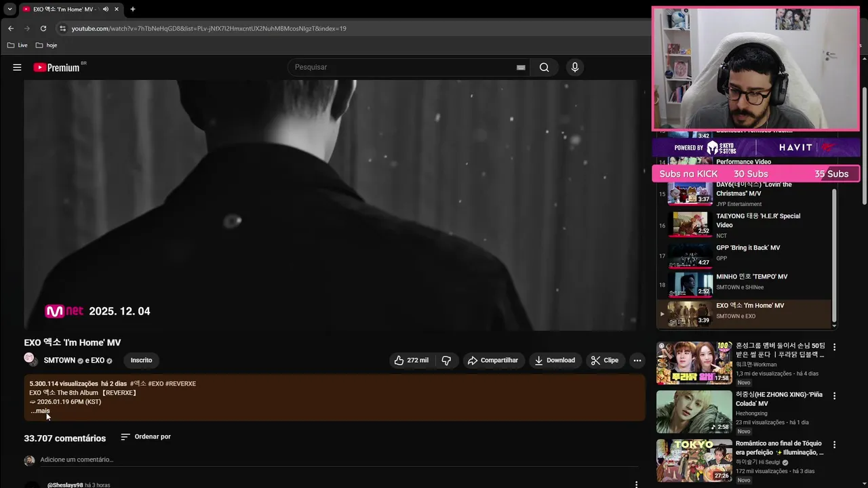Like the video with 272 mil
The height and width of the screenshot is (488, 868).
click(412, 361)
